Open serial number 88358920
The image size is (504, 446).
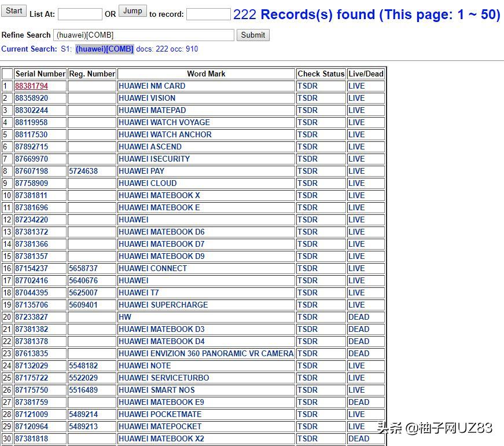[x=31, y=98]
